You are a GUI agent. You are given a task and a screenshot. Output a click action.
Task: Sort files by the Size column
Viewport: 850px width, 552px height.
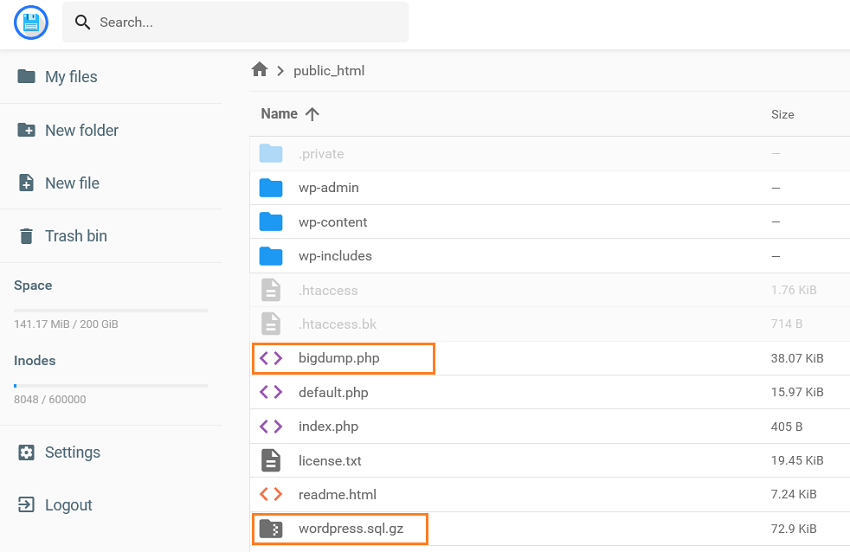782,114
